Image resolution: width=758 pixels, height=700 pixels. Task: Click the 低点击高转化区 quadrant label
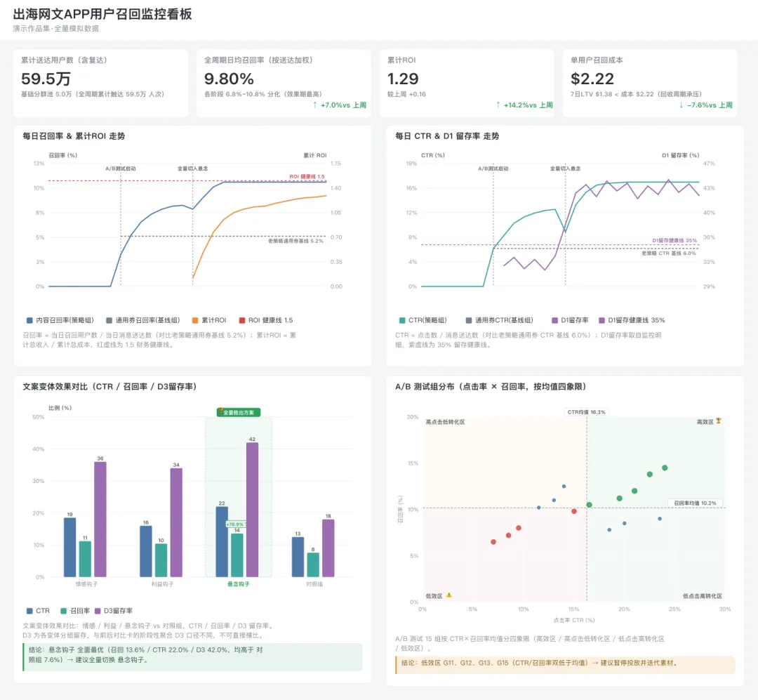click(703, 596)
